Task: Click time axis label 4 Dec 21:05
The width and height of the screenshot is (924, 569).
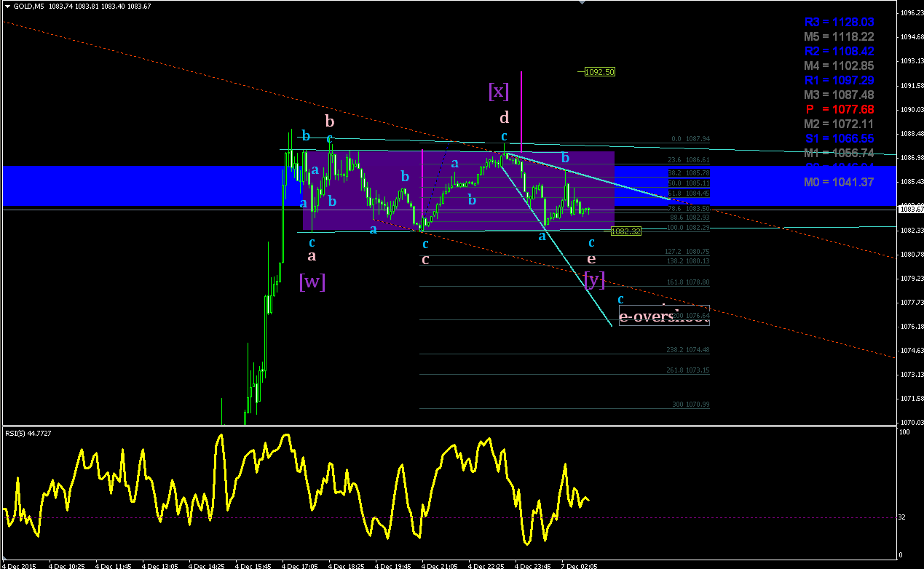Action: pos(439,565)
